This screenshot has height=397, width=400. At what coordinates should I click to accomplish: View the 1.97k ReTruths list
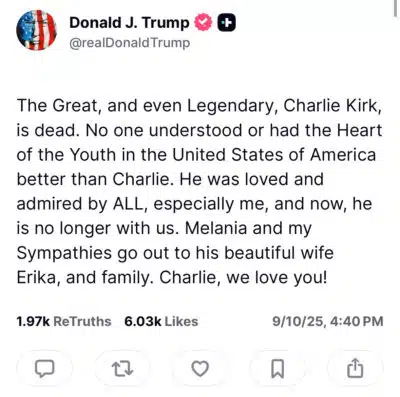pos(64,321)
